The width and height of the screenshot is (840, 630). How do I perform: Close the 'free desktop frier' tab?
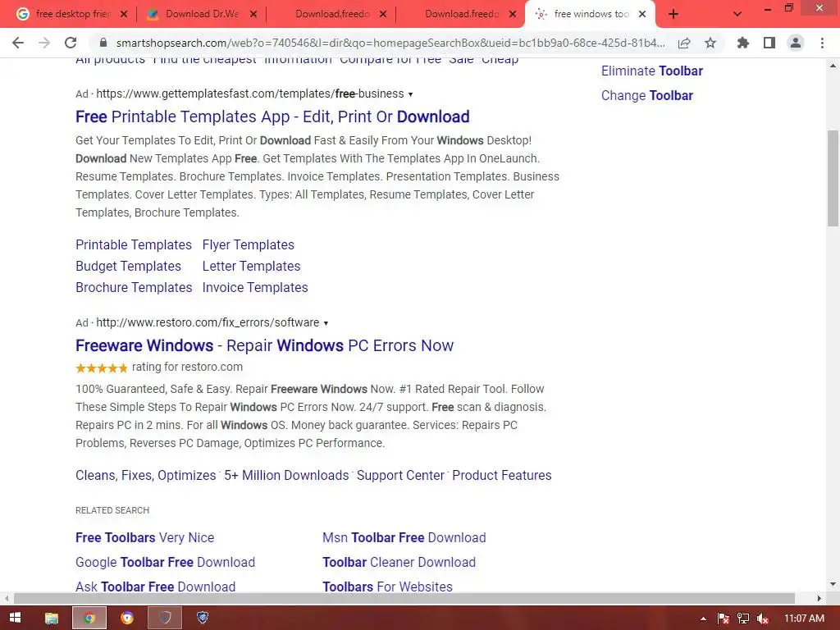tap(124, 15)
